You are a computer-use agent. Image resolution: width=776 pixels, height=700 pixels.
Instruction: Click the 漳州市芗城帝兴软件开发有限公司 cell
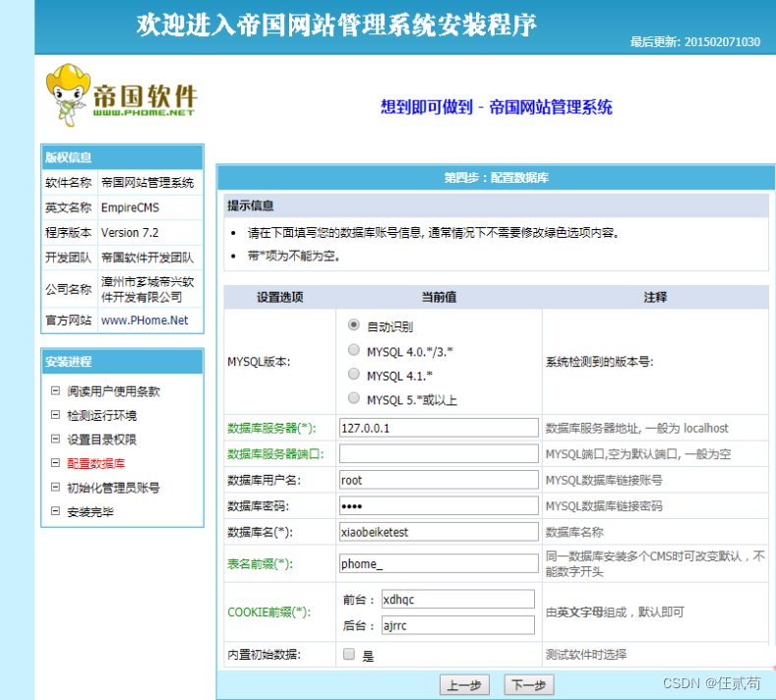[x=150, y=289]
